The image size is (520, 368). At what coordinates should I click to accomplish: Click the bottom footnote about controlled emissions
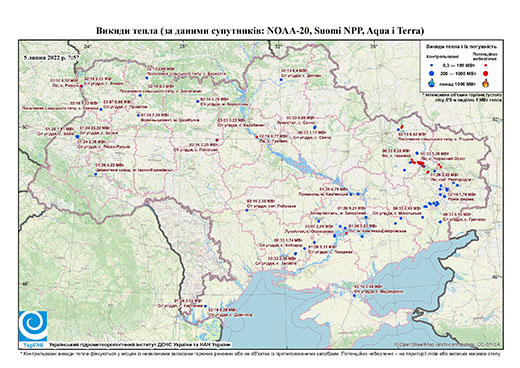click(260, 353)
